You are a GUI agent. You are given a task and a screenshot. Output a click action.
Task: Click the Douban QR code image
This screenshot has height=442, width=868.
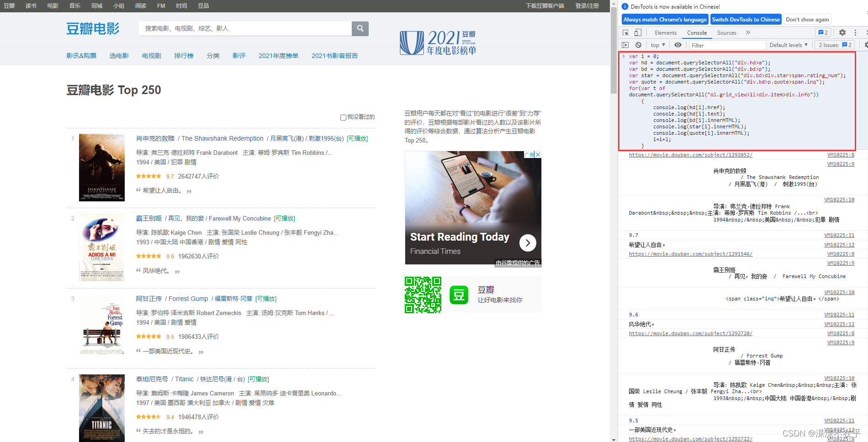click(423, 295)
